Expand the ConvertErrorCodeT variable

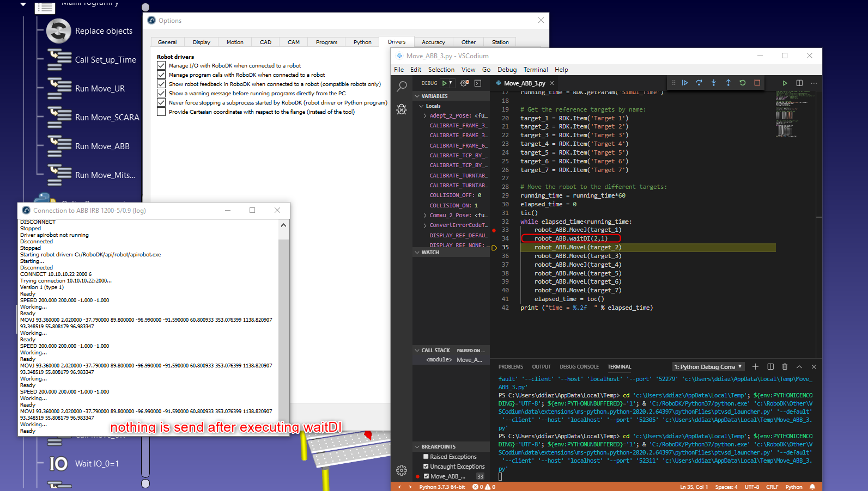425,225
